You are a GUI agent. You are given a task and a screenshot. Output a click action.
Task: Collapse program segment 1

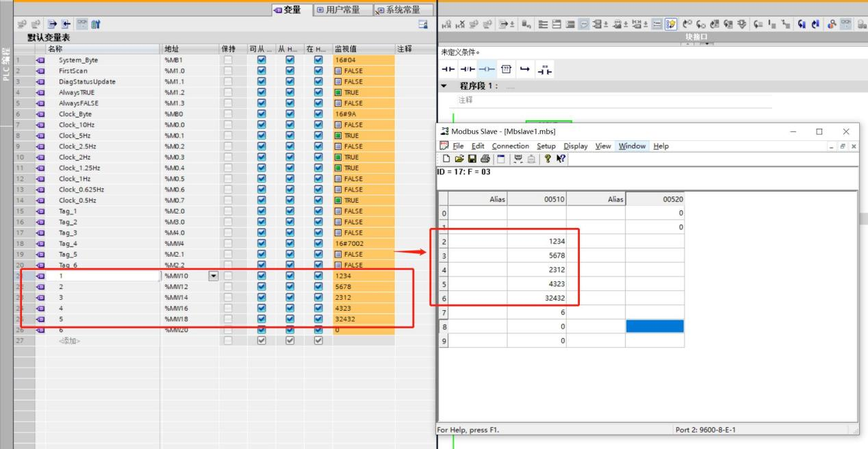(x=444, y=86)
